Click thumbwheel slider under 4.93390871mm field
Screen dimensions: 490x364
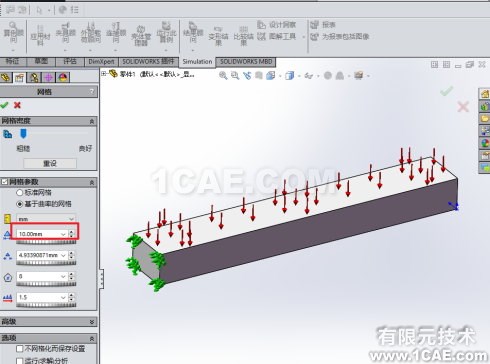point(46,263)
